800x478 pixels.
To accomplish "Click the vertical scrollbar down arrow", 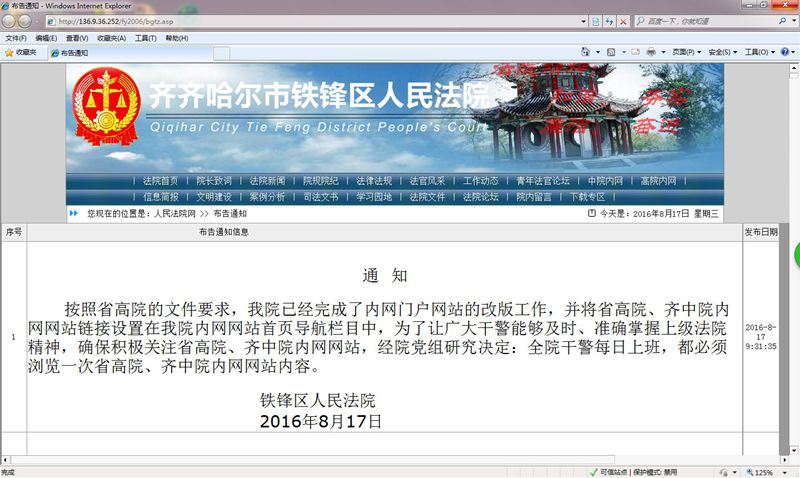I will click(794, 450).
